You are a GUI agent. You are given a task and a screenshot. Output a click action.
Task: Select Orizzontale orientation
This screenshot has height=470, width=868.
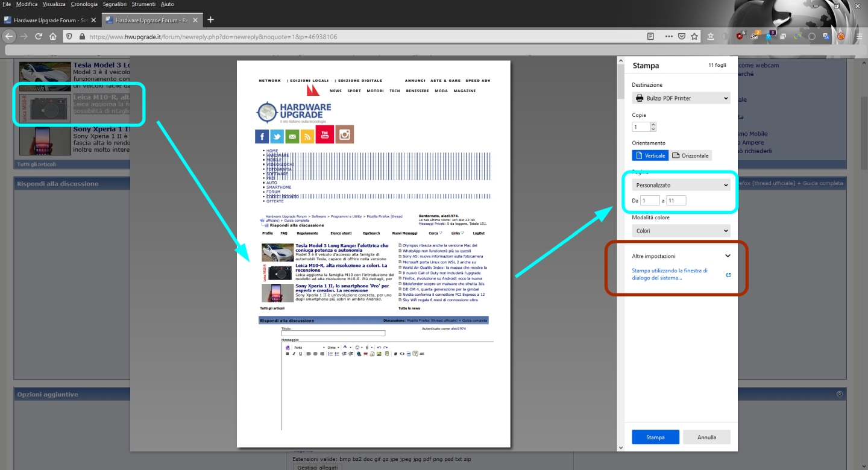(x=691, y=155)
